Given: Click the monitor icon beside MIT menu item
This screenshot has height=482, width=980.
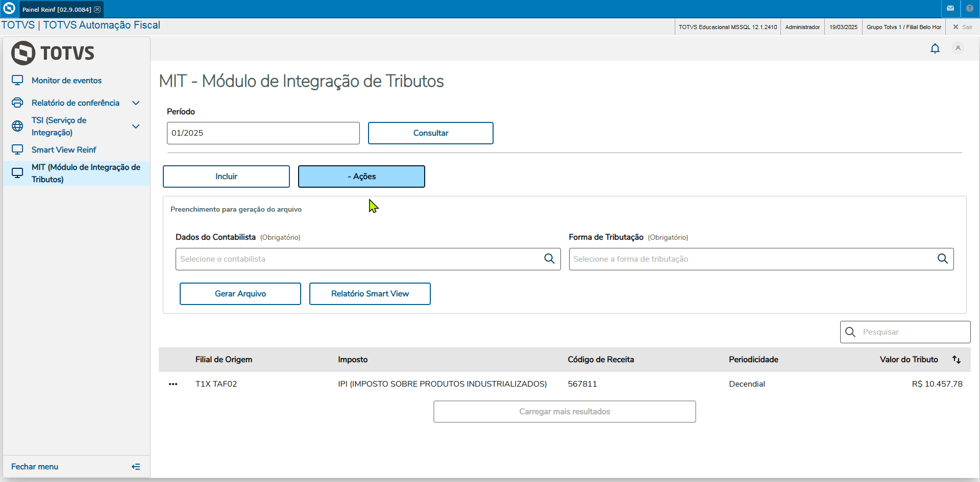Looking at the screenshot, I should click(x=17, y=173).
